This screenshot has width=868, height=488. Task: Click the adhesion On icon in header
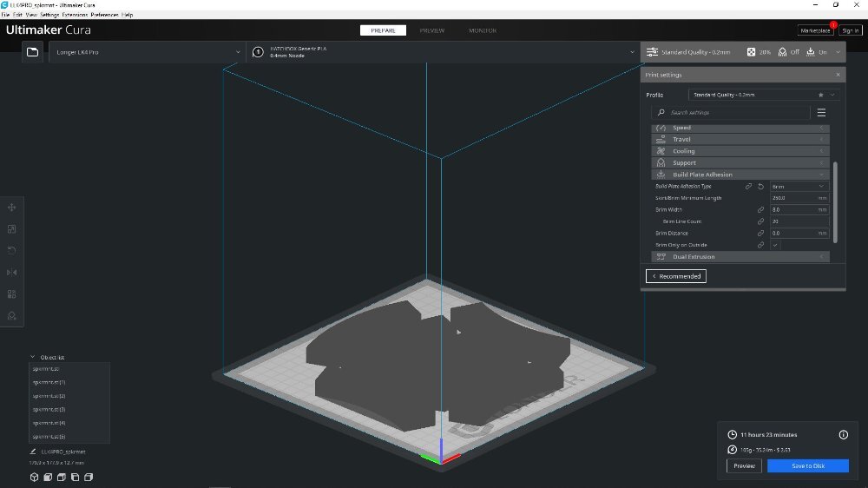pos(811,52)
